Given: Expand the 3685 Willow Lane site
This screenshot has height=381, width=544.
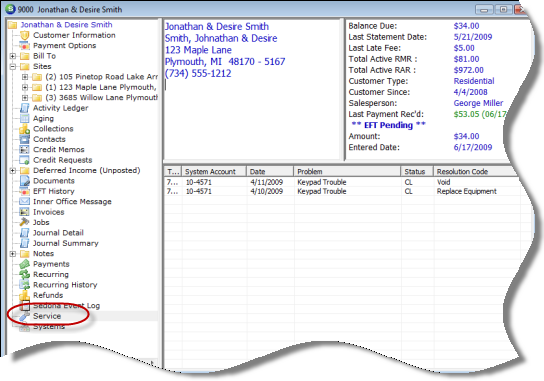Looking at the screenshot, I should [x=25, y=98].
